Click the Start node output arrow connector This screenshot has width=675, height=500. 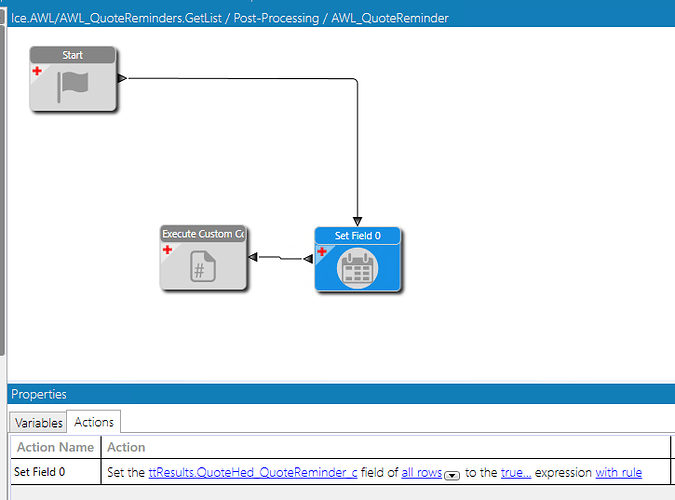click(x=122, y=78)
